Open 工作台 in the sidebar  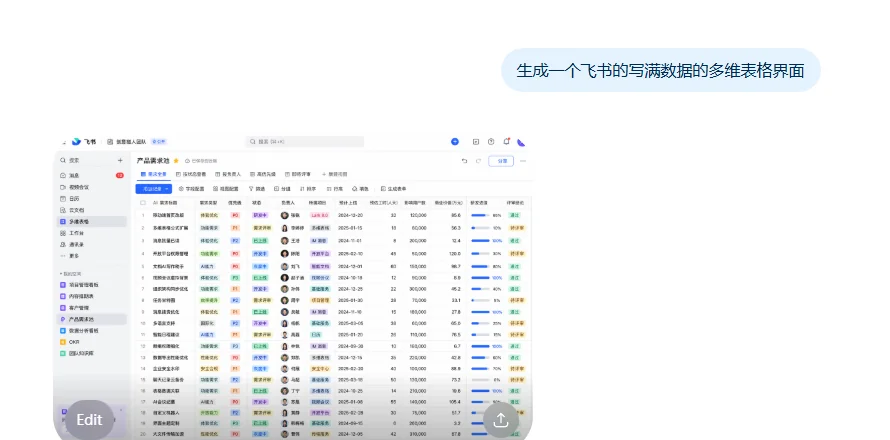tap(92, 233)
